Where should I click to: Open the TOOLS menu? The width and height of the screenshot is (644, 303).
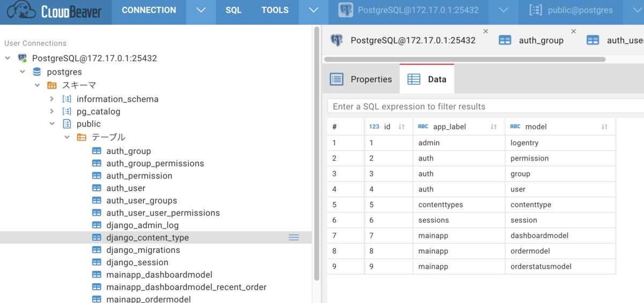click(275, 10)
